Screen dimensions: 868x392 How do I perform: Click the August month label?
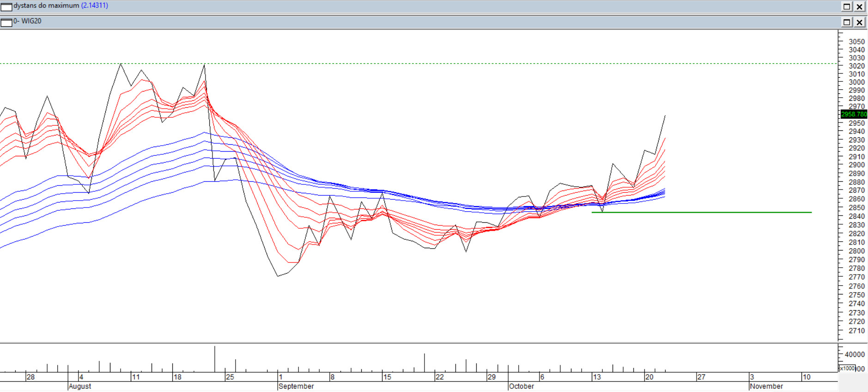click(x=80, y=386)
